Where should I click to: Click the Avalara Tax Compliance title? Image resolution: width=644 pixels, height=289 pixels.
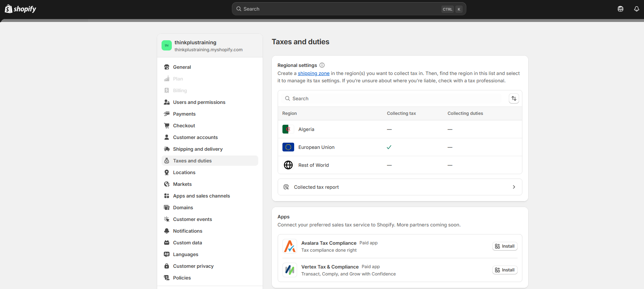pyautogui.click(x=329, y=243)
